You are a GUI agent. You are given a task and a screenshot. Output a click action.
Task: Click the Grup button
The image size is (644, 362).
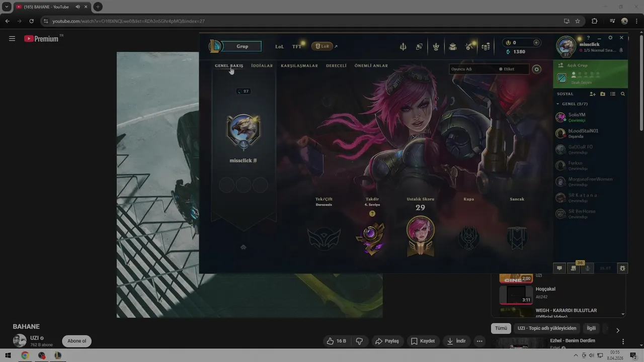pos(243,46)
